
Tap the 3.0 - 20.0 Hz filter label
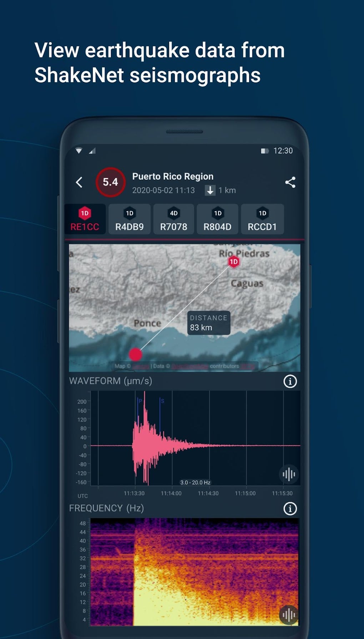(x=195, y=483)
